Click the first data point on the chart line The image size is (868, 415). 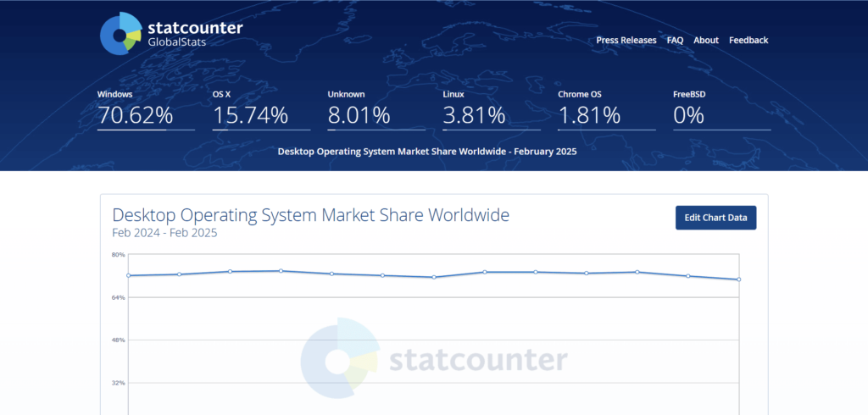(x=128, y=275)
